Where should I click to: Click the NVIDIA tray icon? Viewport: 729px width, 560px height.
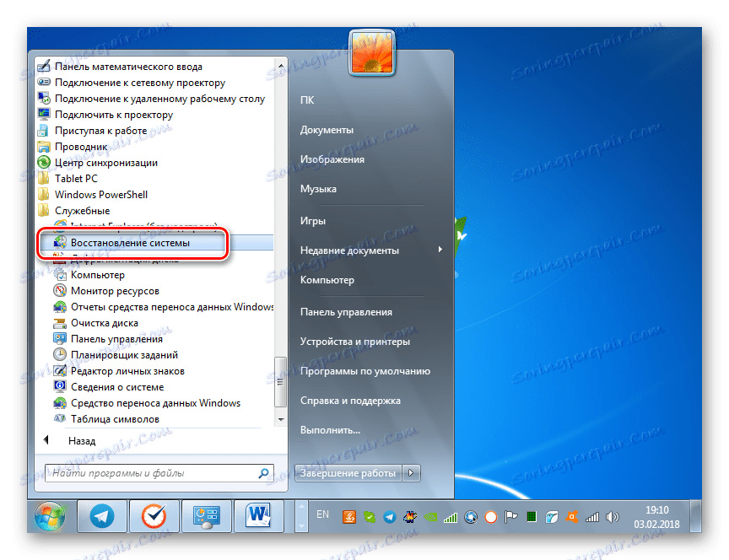[x=430, y=517]
